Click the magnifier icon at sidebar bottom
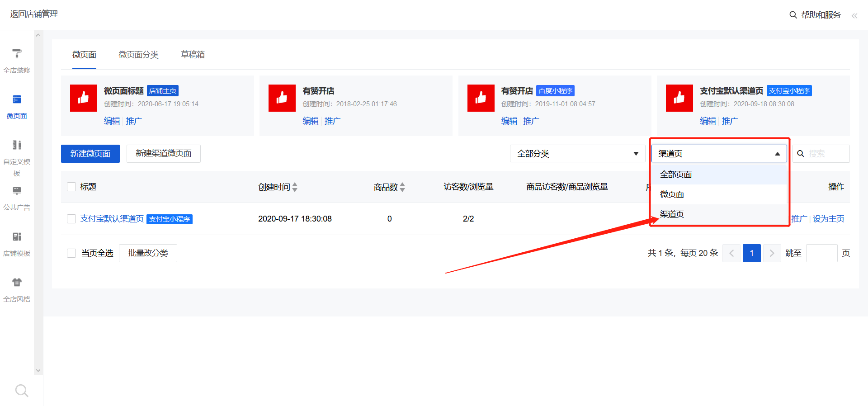The width and height of the screenshot is (868, 406). 21,390
